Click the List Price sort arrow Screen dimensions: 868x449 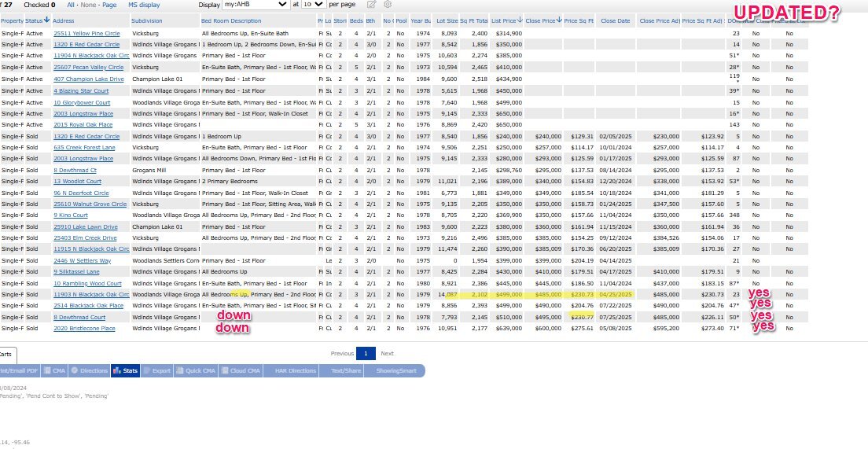[520, 20]
